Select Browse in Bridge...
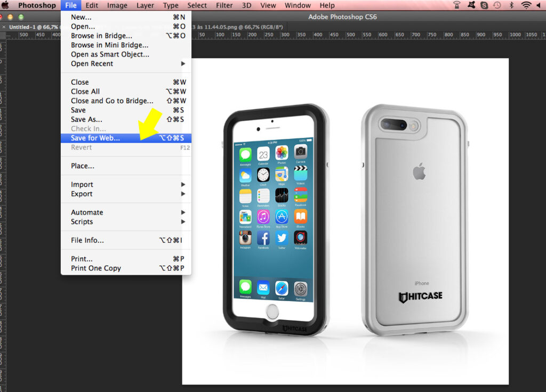The width and height of the screenshot is (546, 392). [126, 36]
